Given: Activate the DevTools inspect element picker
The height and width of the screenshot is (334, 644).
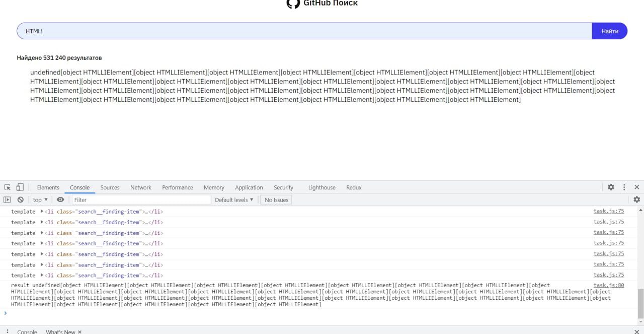Looking at the screenshot, I should click(8, 187).
